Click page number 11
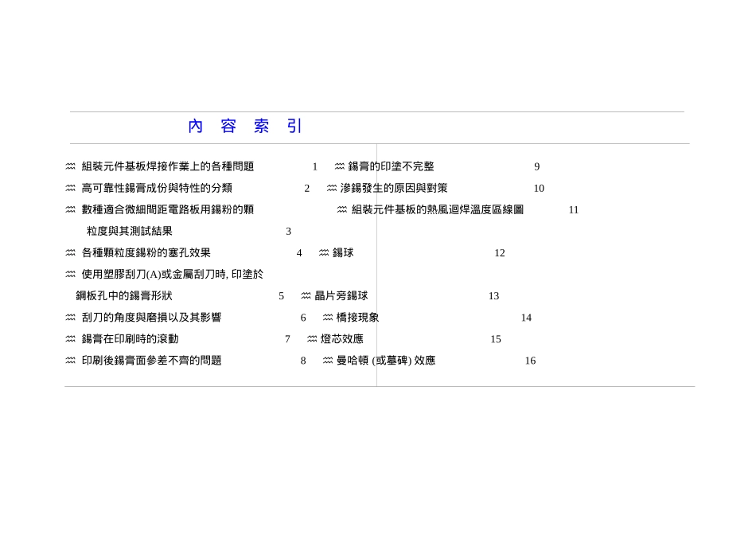The image size is (756, 535). coord(573,210)
